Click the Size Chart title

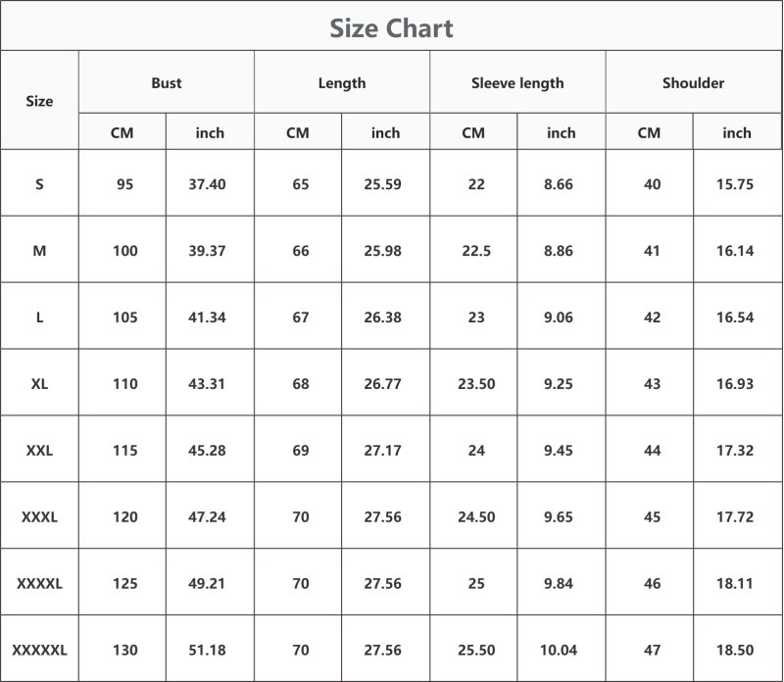pyautogui.click(x=391, y=28)
